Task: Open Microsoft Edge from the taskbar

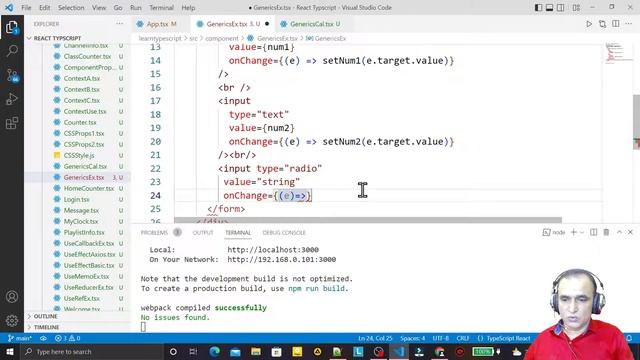Action: coord(215,351)
